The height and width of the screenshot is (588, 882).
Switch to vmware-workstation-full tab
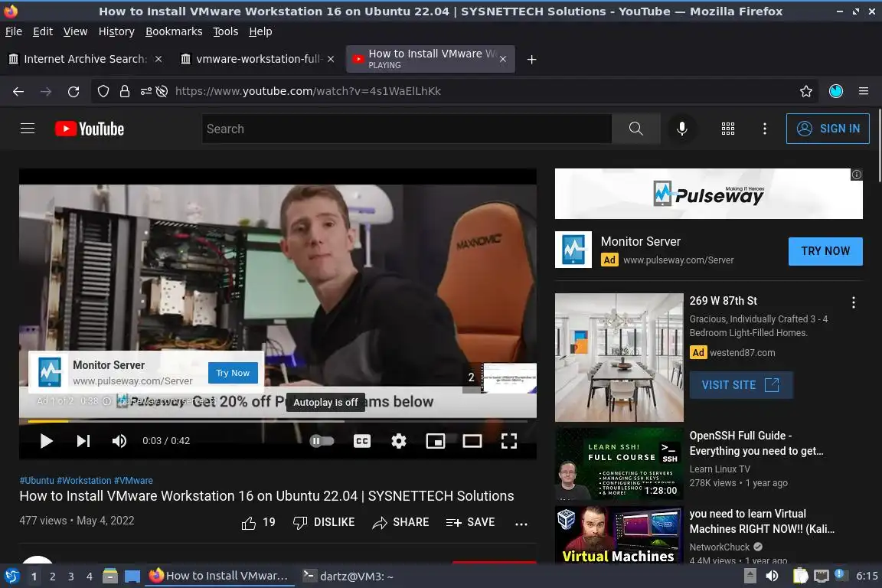(258, 59)
